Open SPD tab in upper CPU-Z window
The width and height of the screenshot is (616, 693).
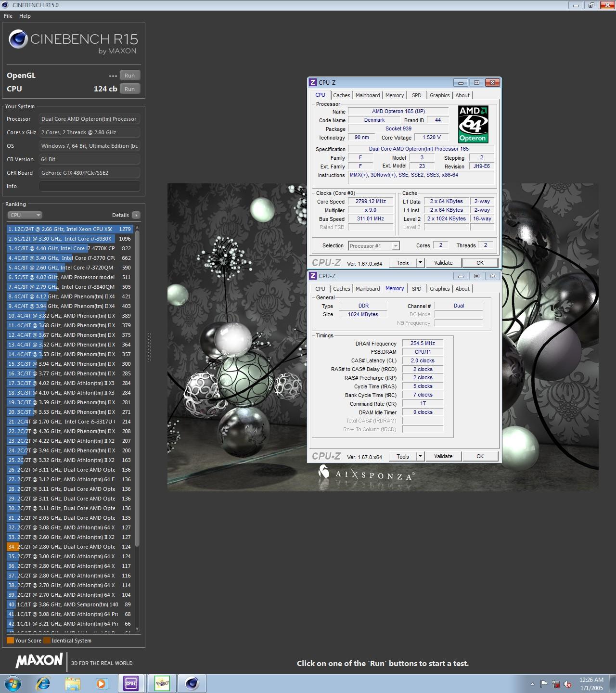pyautogui.click(x=417, y=95)
